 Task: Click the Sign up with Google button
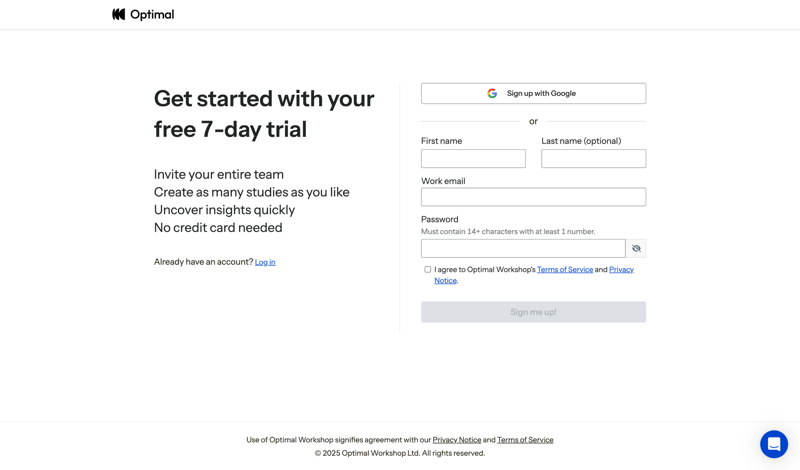click(x=533, y=93)
